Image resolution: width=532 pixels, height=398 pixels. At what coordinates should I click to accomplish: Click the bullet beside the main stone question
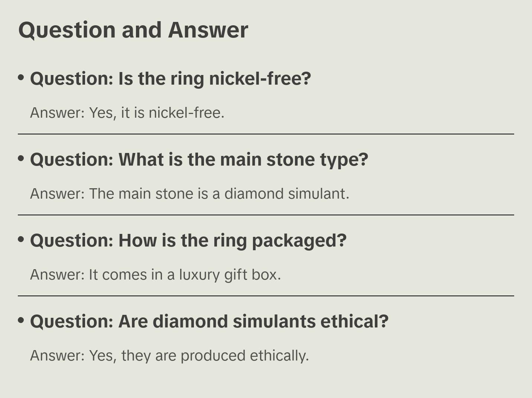point(21,159)
